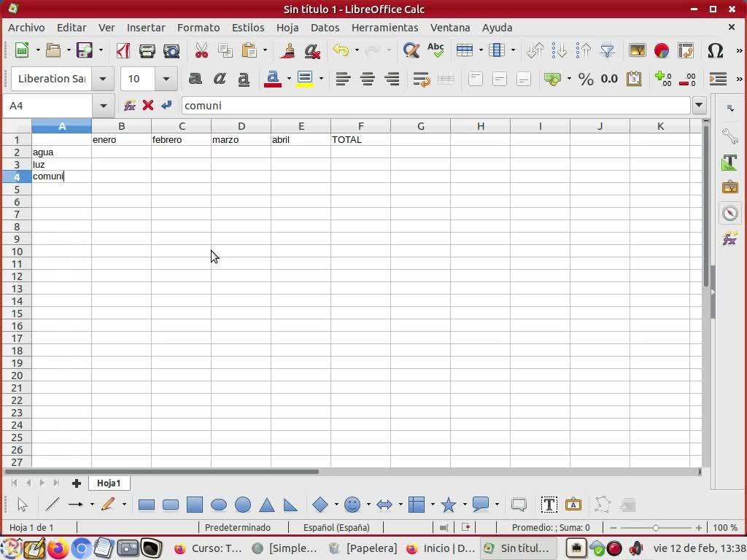The image size is (747, 560).
Task: Toggle Italic formatting
Action: pyautogui.click(x=219, y=79)
